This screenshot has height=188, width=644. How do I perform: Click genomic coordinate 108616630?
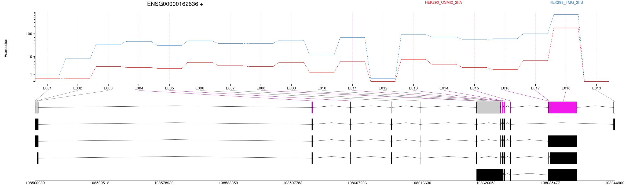point(422,183)
